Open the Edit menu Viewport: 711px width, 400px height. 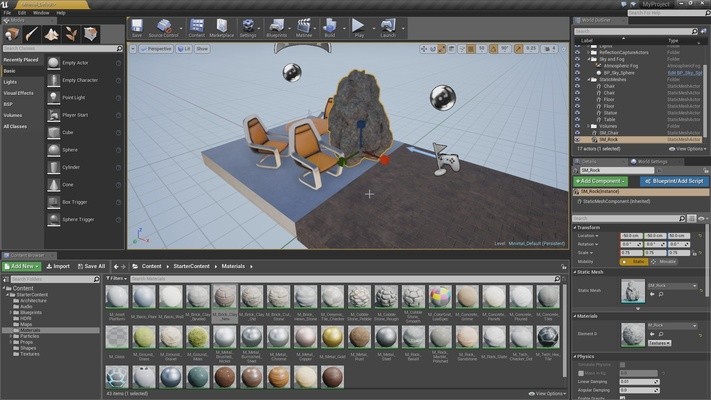click(x=22, y=13)
